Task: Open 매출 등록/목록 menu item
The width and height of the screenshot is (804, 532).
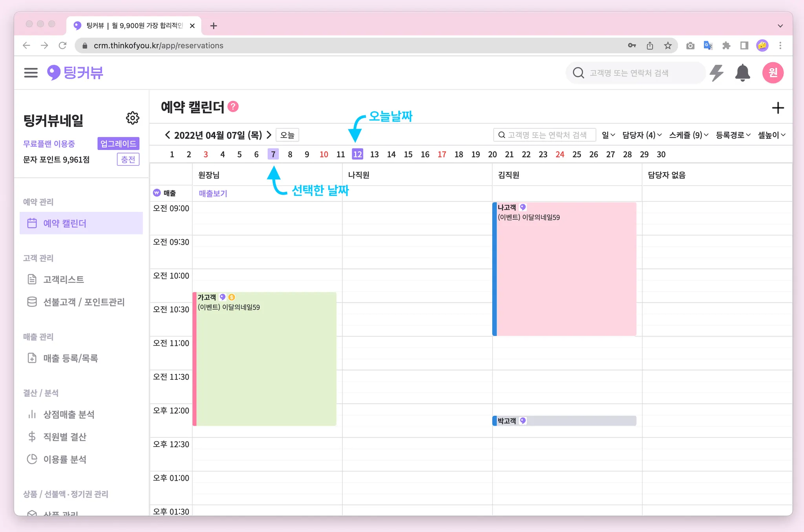Action: click(71, 358)
